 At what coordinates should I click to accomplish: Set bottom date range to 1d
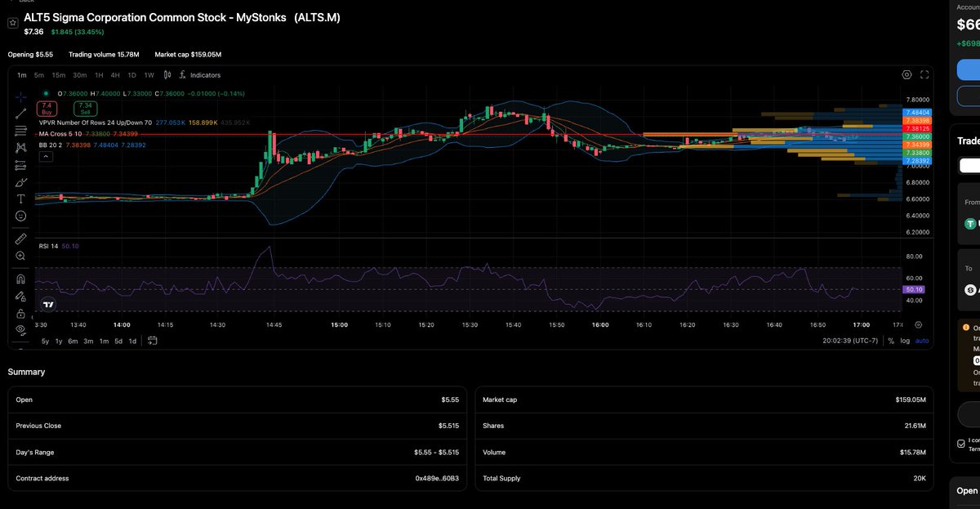(x=132, y=341)
